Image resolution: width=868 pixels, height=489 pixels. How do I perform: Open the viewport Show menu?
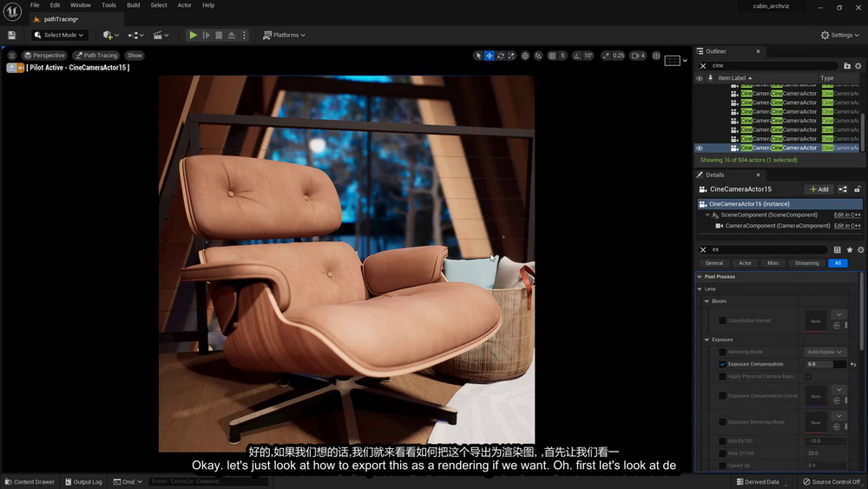tap(135, 56)
